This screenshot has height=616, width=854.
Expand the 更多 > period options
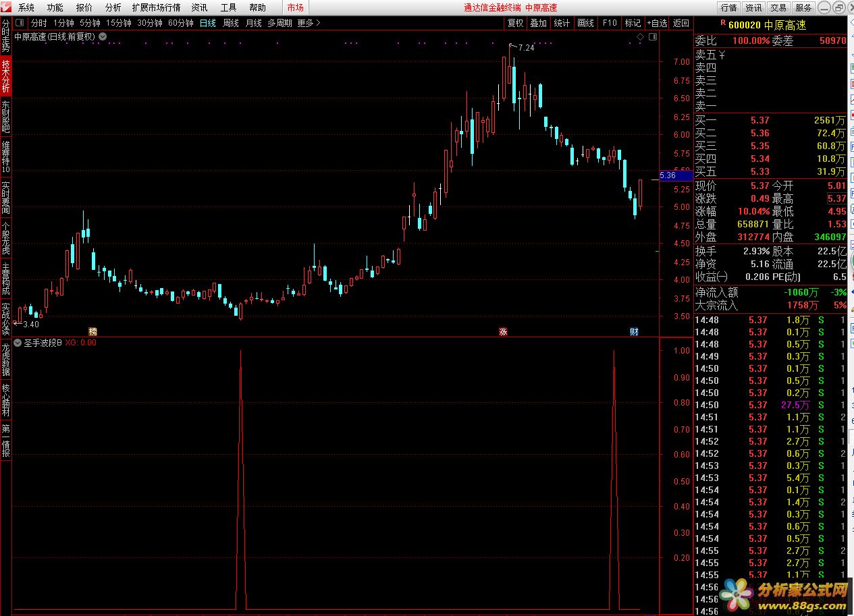coord(309,23)
